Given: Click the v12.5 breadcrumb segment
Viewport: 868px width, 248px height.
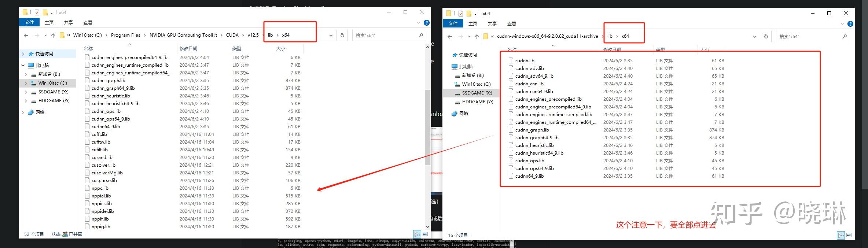Looking at the screenshot, I should tap(253, 35).
